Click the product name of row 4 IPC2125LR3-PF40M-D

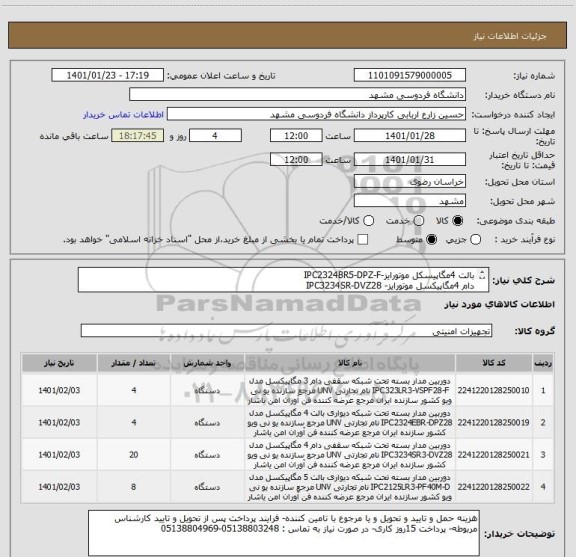click(x=350, y=487)
